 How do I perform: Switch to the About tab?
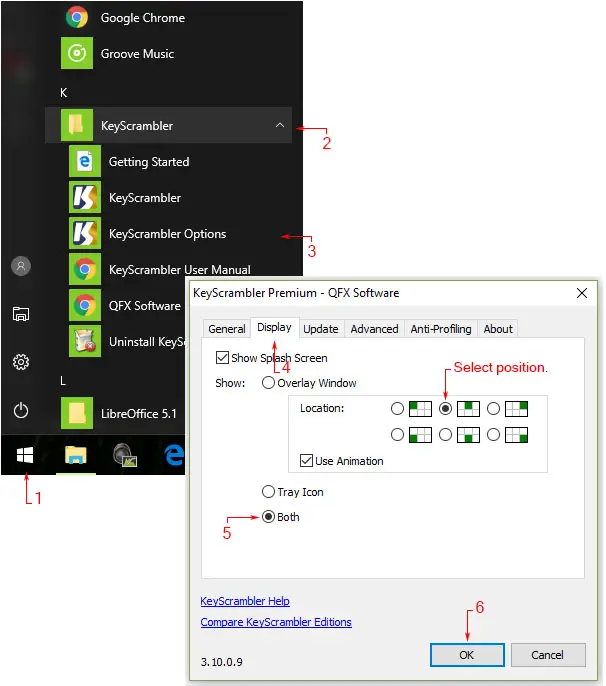click(498, 329)
